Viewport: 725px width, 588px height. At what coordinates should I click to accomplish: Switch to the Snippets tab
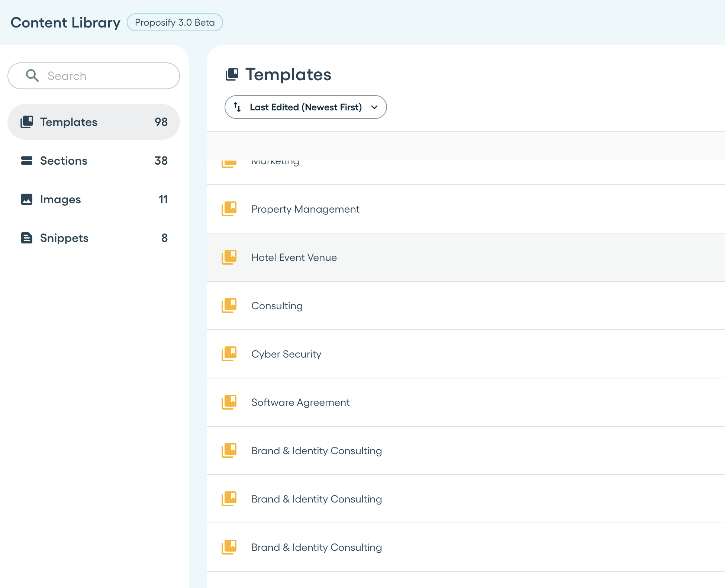(x=94, y=238)
